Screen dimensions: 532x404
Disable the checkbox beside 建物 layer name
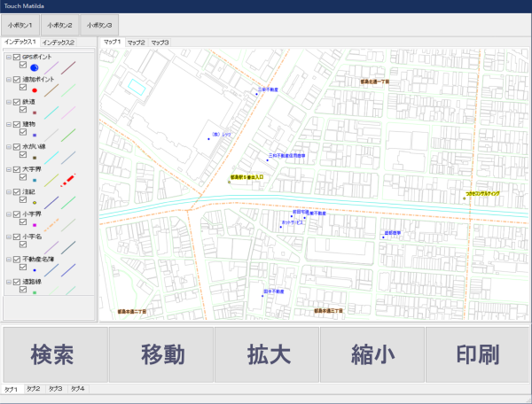tap(17, 125)
